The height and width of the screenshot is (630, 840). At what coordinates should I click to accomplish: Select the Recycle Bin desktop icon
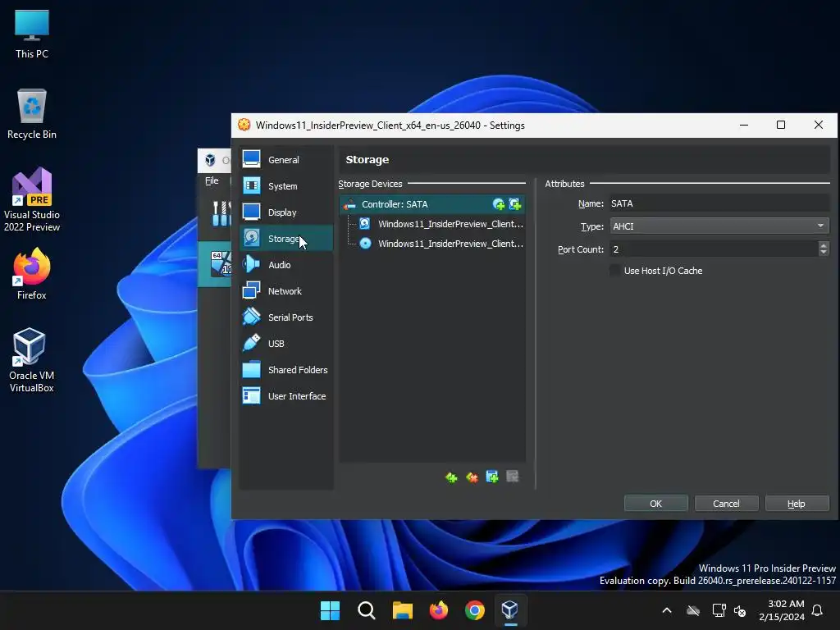pos(32,114)
